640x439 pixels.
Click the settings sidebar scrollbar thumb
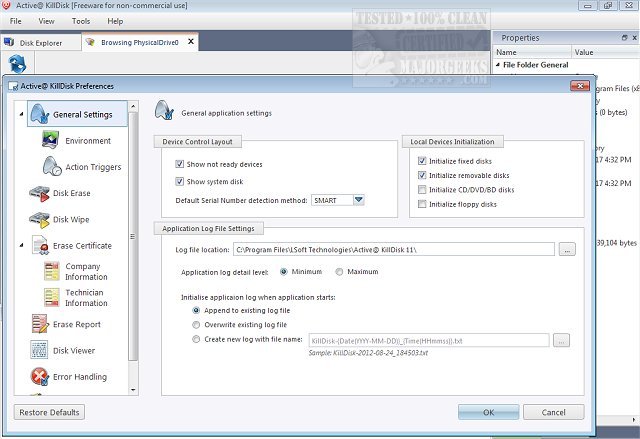point(133,237)
